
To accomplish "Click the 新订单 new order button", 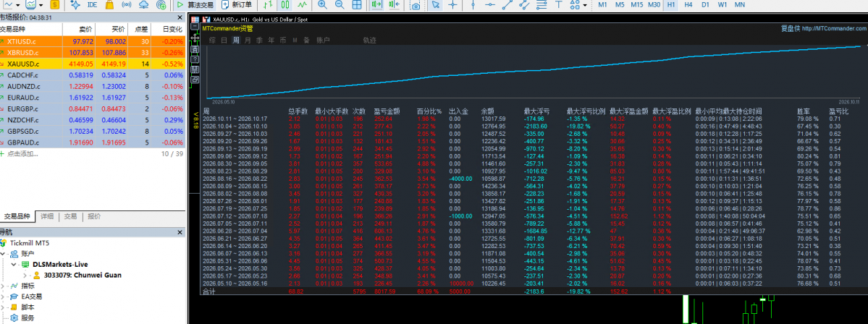I will (x=237, y=5).
